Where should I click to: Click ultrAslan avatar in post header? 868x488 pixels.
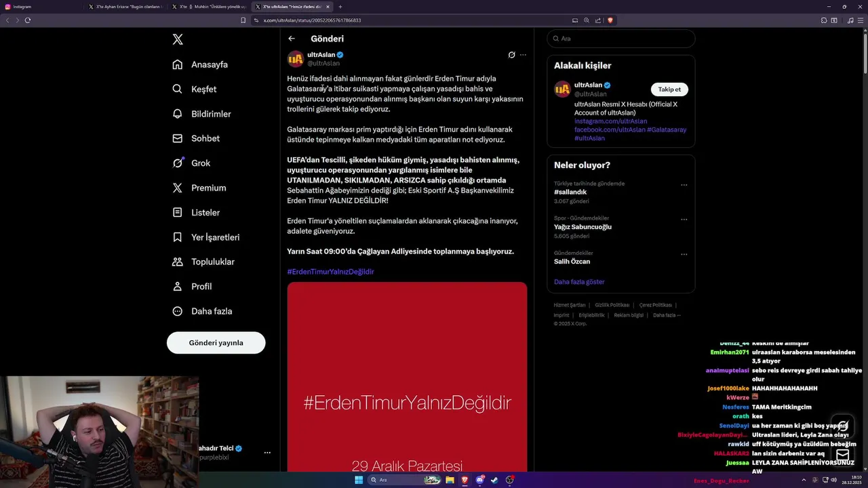(296, 59)
